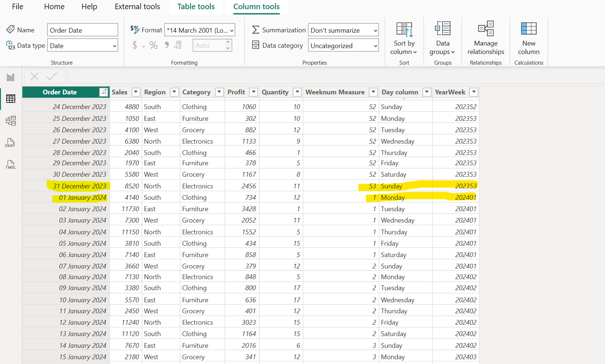Open the TMDL view
605x364 pixels.
pyautogui.click(x=11, y=164)
